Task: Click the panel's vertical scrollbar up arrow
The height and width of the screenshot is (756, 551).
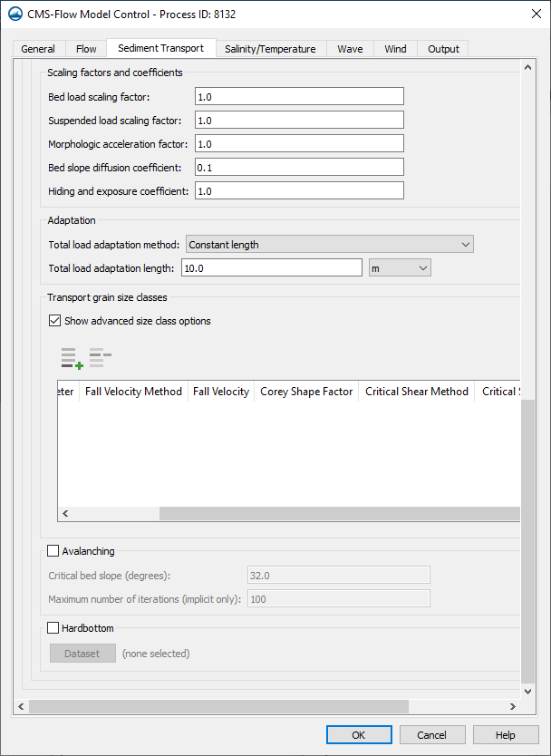Action: pyautogui.click(x=527, y=67)
